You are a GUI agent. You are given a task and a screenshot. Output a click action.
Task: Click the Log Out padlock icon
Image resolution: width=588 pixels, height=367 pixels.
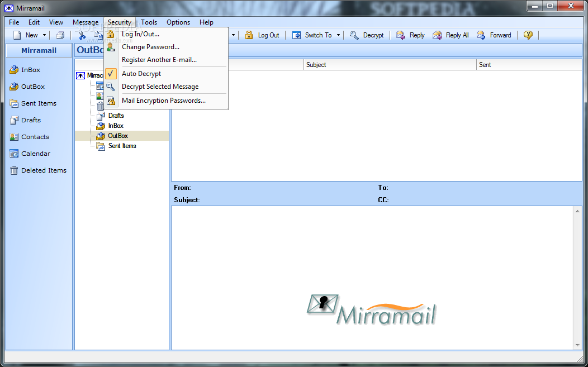click(249, 35)
